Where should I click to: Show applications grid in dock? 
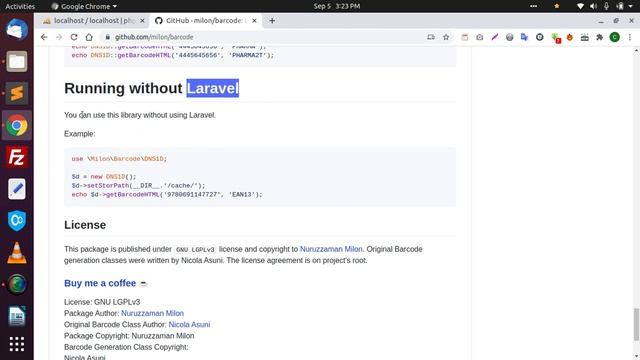tap(17, 344)
